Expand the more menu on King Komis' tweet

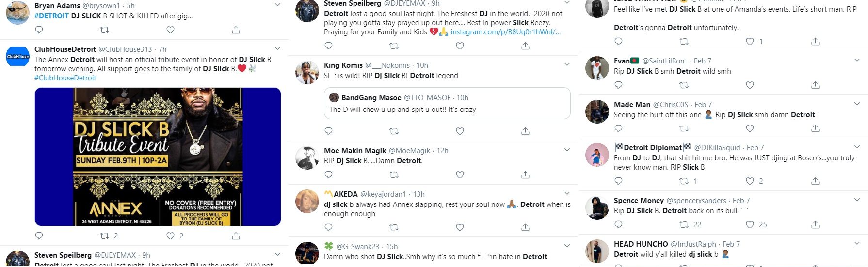(567, 64)
